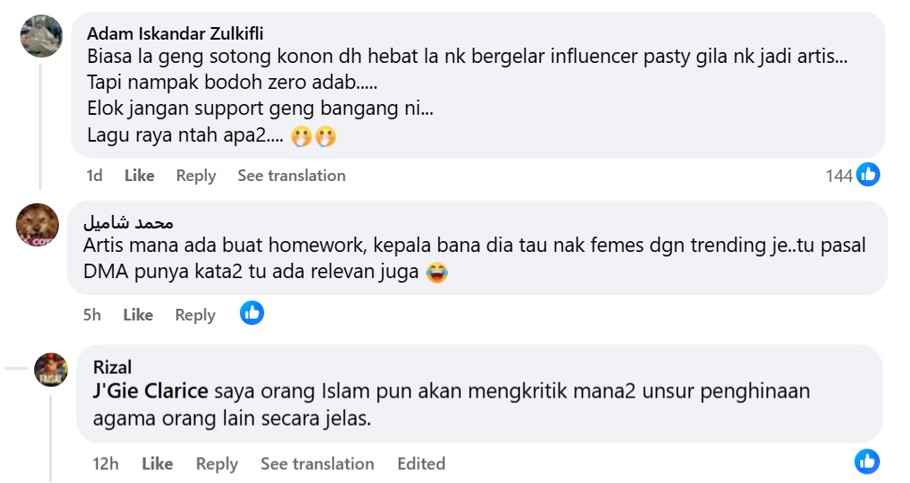Click like reaction icon on 5h comment
Viewport: 910px width, 483px height.
click(x=252, y=313)
